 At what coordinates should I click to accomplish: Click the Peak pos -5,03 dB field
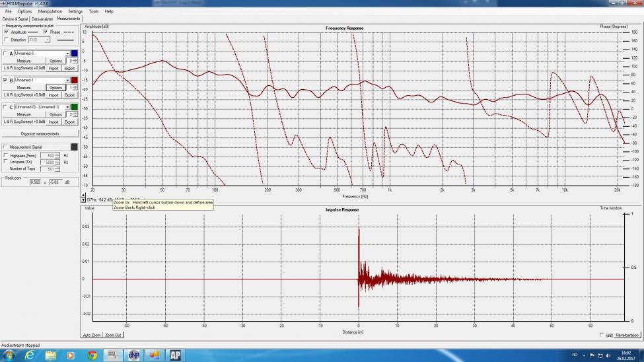(55, 182)
